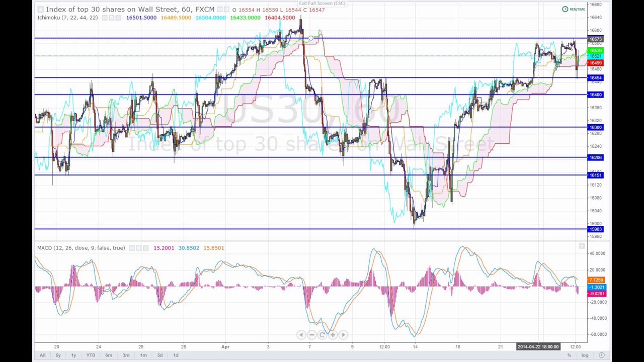Toggle percent scale mode
This screenshot has height=362, width=644.
(569, 355)
